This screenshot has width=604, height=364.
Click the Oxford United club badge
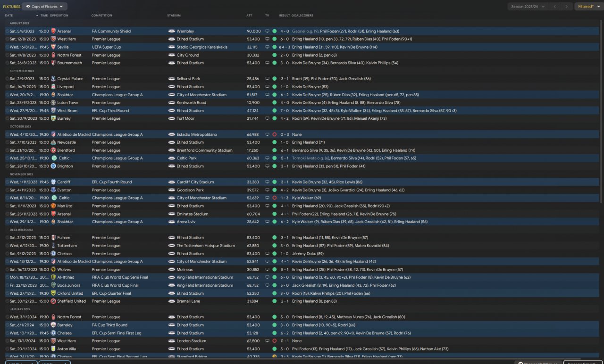[54, 293]
